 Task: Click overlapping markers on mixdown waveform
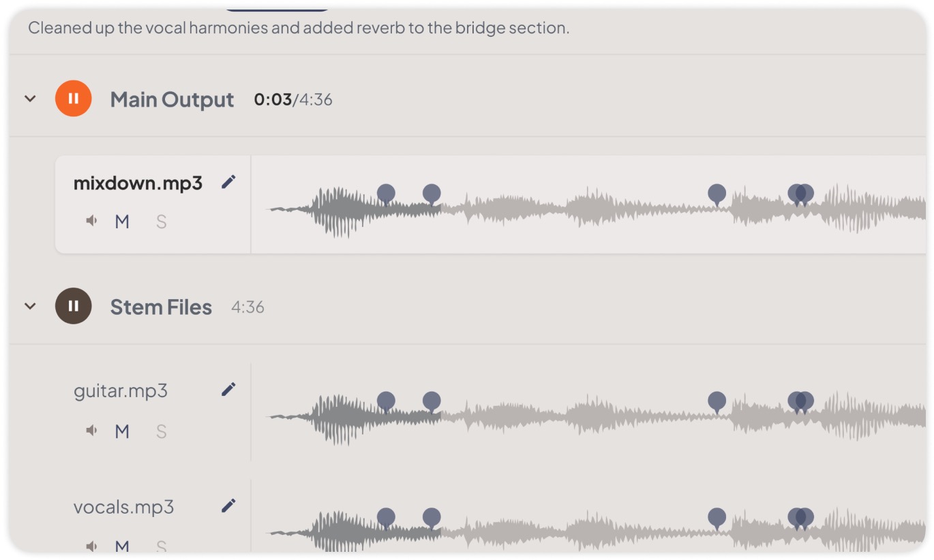click(801, 195)
